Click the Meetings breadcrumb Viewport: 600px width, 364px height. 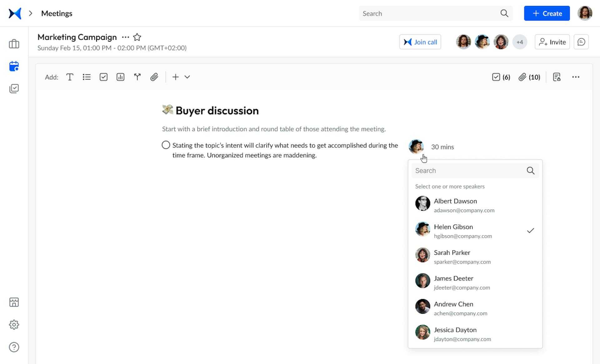57,13
